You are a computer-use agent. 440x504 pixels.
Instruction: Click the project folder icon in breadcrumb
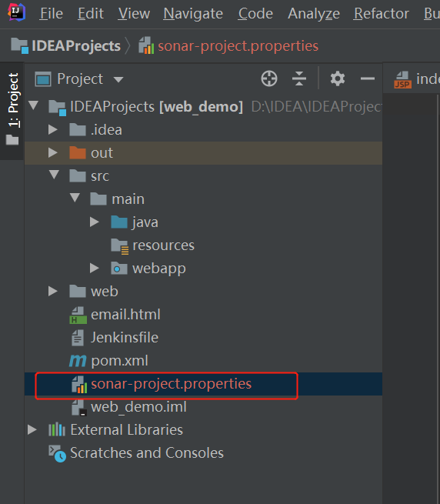pos(19,45)
